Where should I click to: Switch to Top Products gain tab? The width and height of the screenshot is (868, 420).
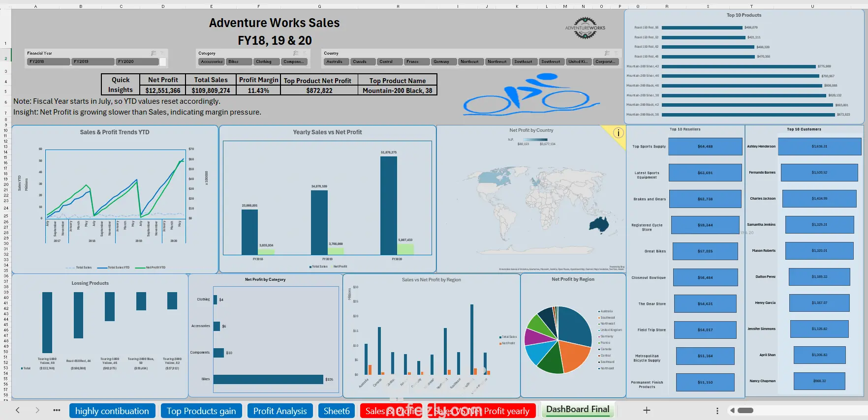click(201, 411)
